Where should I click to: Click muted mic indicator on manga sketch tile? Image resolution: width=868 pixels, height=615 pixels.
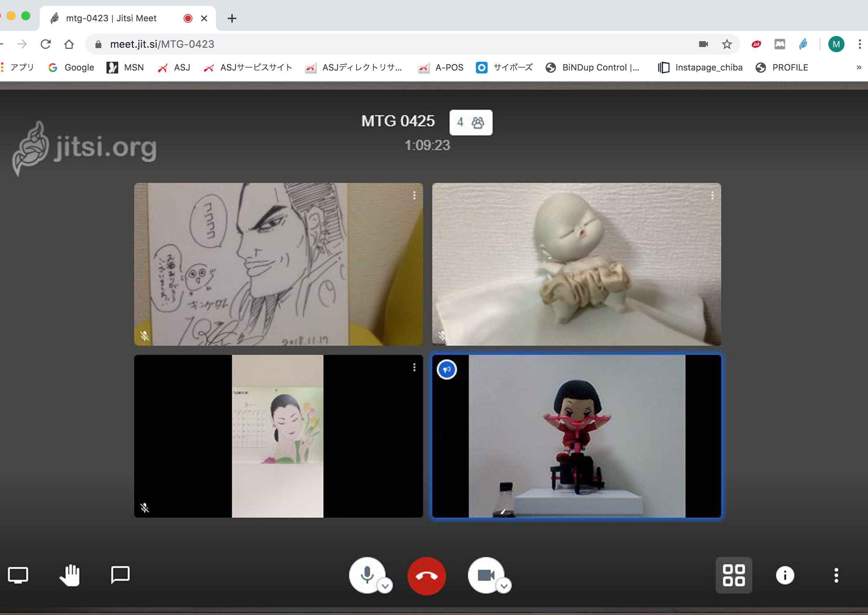(x=145, y=335)
